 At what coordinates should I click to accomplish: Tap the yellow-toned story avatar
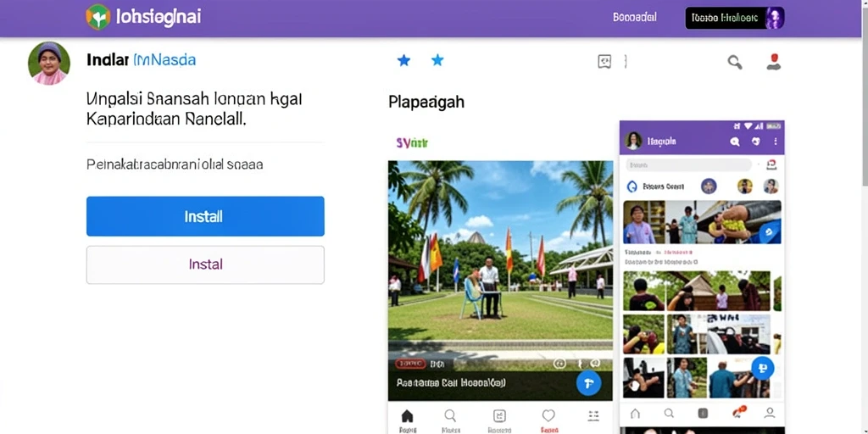(745, 186)
